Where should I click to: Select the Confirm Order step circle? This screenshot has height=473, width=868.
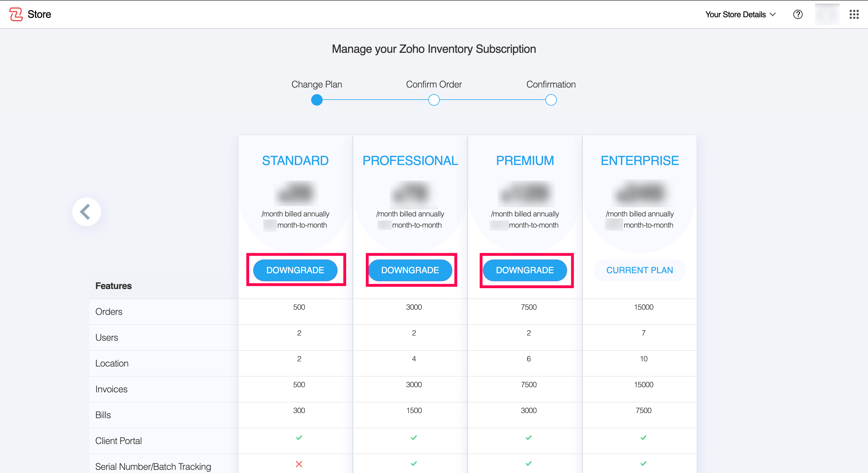coord(434,100)
